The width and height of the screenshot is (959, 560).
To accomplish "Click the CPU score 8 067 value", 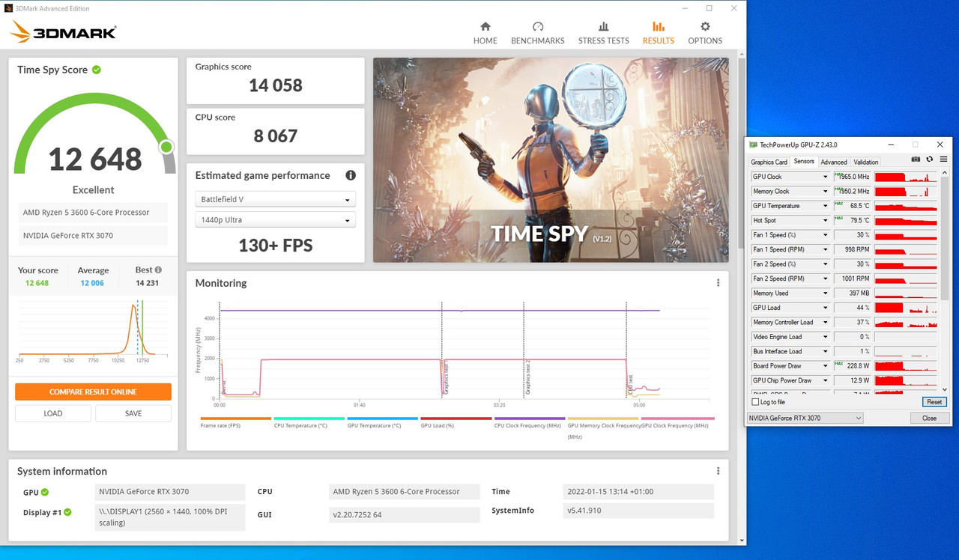I will tap(276, 136).
